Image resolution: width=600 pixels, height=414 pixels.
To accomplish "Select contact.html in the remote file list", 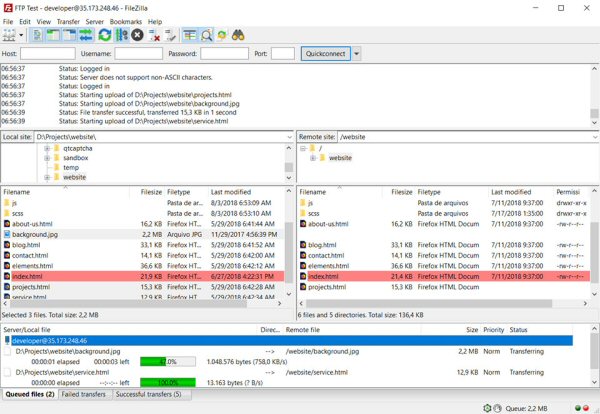I will click(444, 255).
